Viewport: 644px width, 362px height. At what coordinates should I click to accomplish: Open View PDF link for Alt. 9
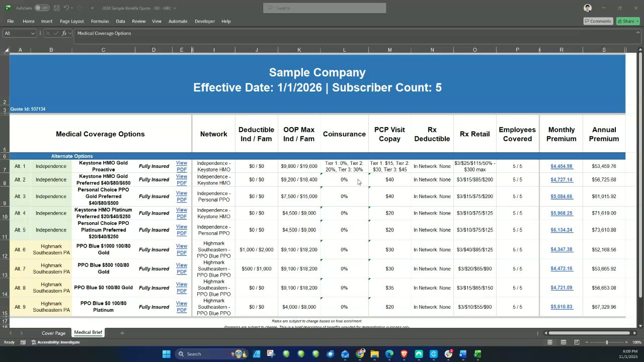182,307
